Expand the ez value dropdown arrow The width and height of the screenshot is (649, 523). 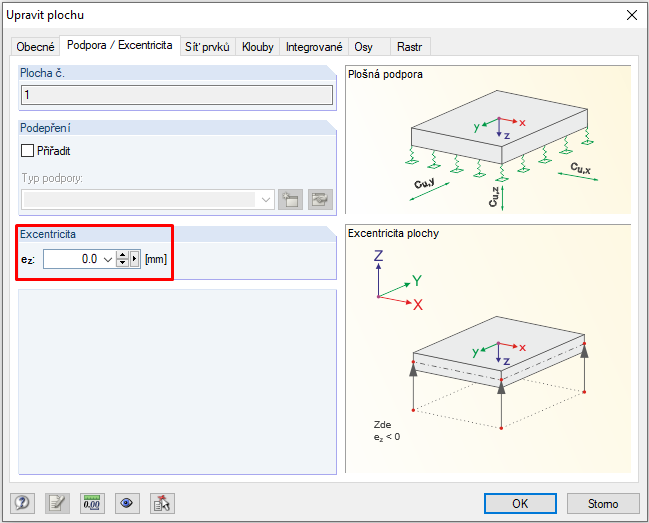pos(108,259)
